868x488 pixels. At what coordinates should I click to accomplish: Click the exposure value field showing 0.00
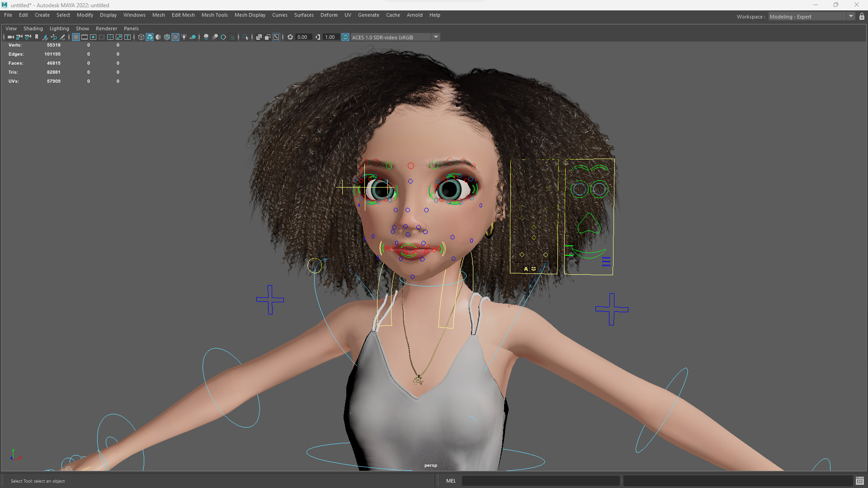(302, 37)
